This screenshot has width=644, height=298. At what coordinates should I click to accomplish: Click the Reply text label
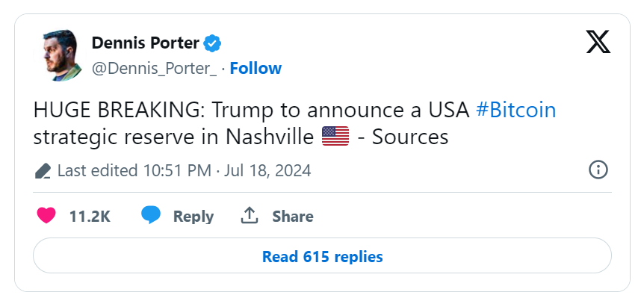click(193, 217)
